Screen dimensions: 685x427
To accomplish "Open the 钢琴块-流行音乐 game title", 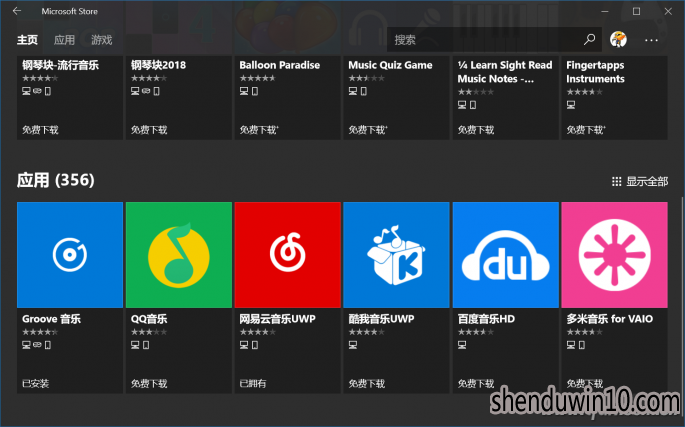I will (x=60, y=65).
